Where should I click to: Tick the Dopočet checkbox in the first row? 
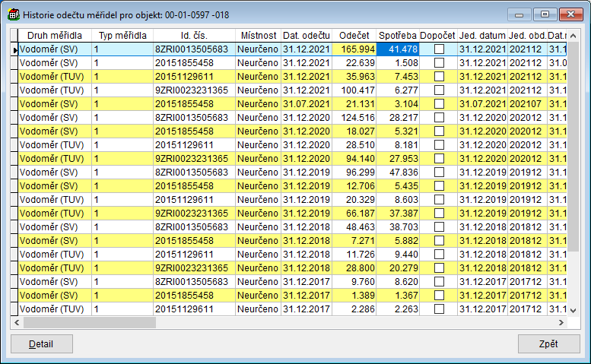click(x=439, y=49)
